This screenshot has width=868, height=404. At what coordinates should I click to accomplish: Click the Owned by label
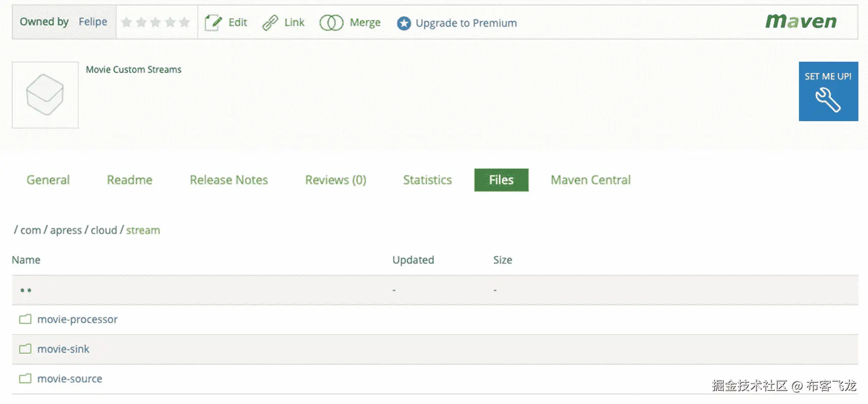pos(44,22)
